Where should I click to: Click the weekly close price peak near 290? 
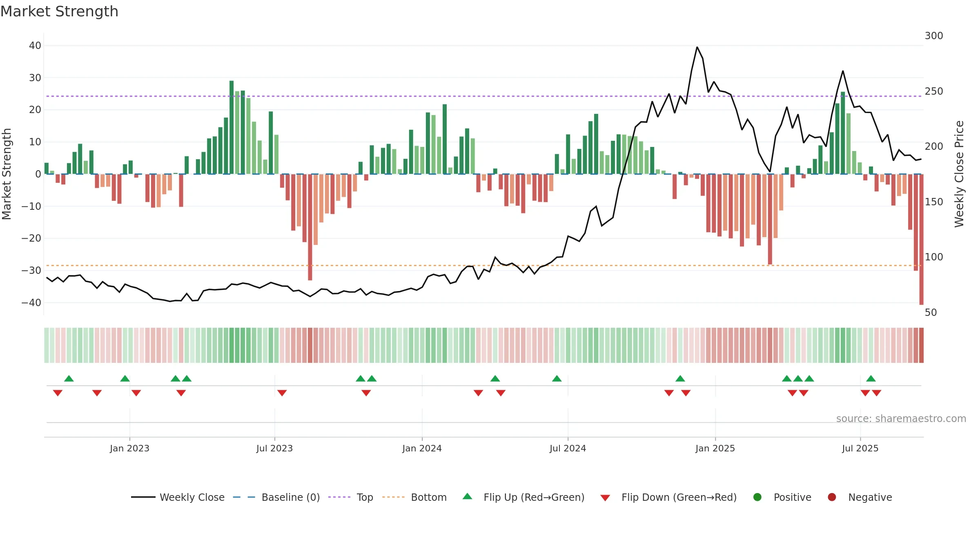click(697, 47)
